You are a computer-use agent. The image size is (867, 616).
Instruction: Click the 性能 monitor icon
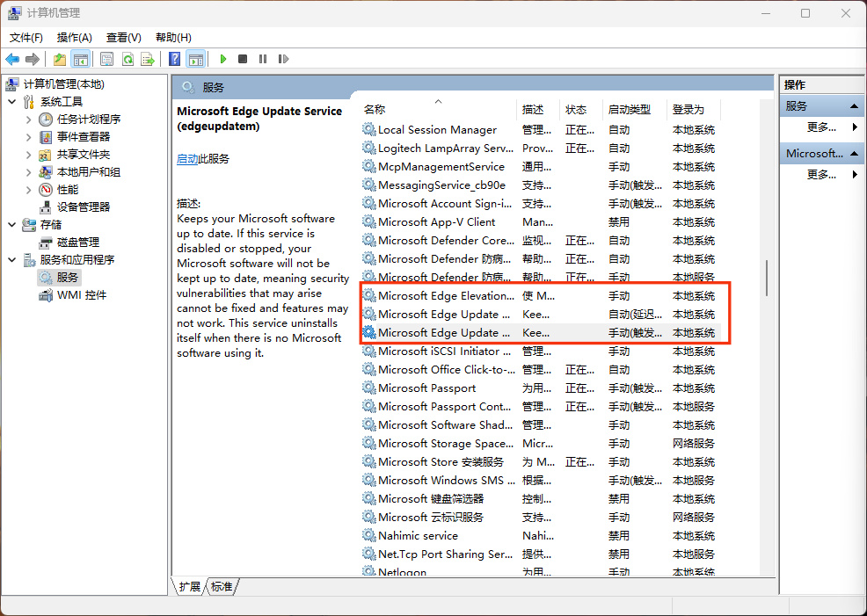(46, 190)
